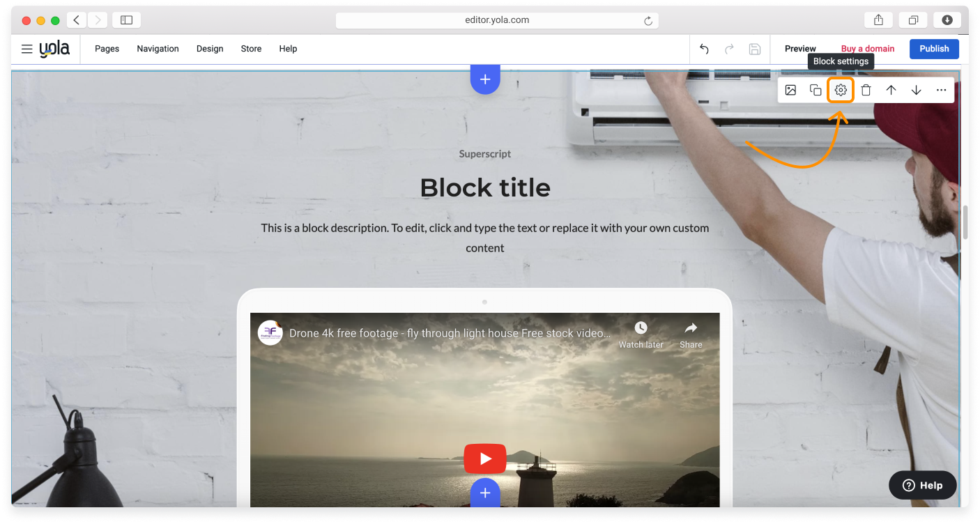Open the Design menu

210,49
